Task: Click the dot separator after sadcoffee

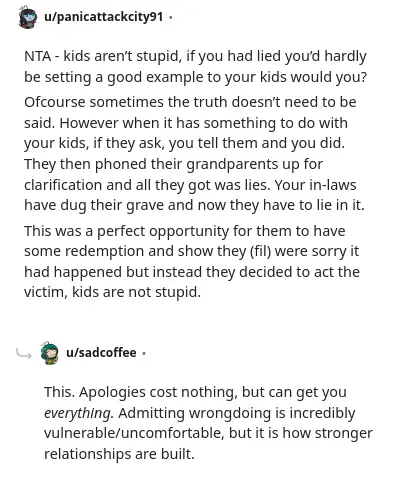Action: point(143,353)
